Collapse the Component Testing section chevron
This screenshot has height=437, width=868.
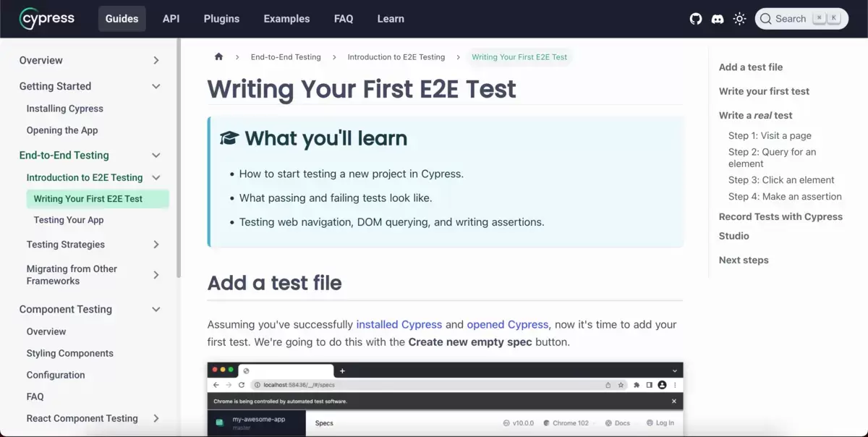coord(156,310)
